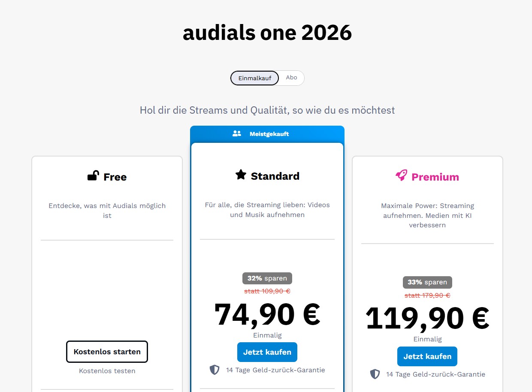The image size is (532, 392).
Task: Click the shield icon under Standard's price
Action: click(214, 370)
